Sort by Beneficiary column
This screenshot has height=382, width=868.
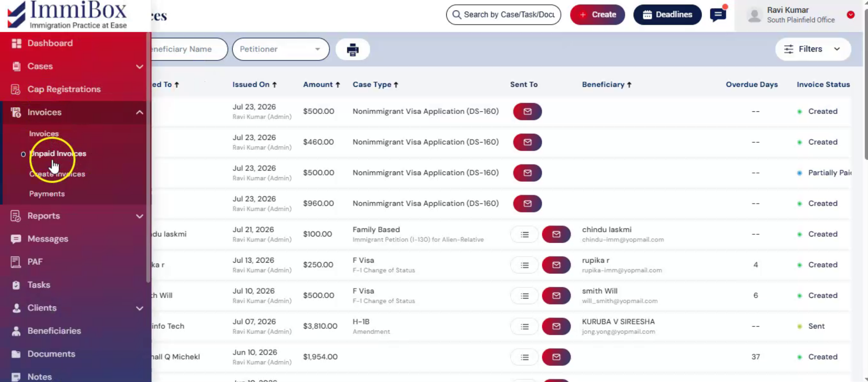[607, 85]
